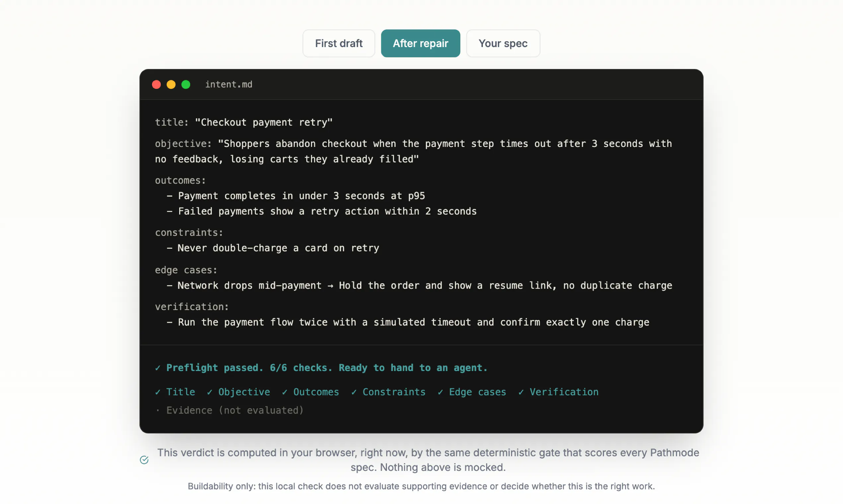Click "Payment completes in under 3 seconds at p95"
The height and width of the screenshot is (504, 843).
296,196
